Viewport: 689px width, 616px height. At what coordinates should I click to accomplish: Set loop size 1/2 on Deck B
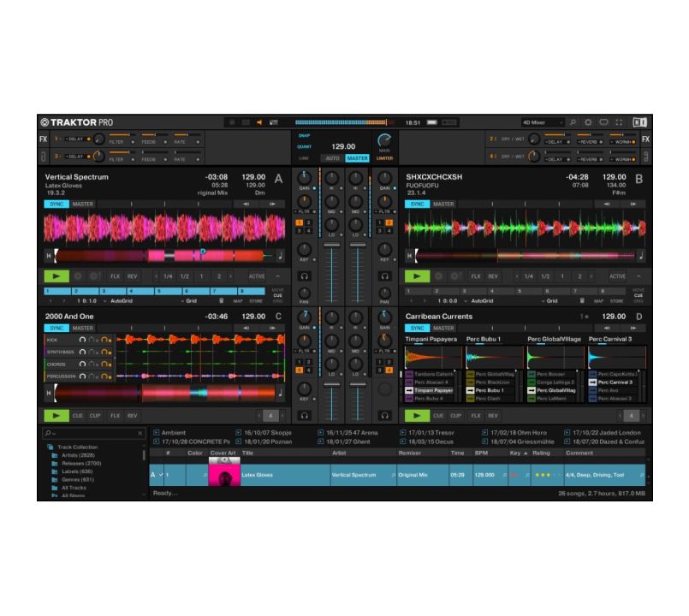[545, 276]
